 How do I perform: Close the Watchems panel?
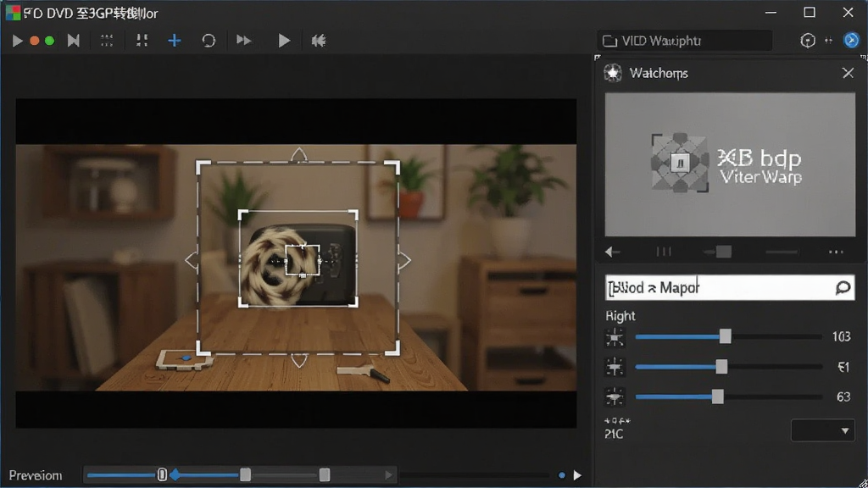pyautogui.click(x=848, y=73)
